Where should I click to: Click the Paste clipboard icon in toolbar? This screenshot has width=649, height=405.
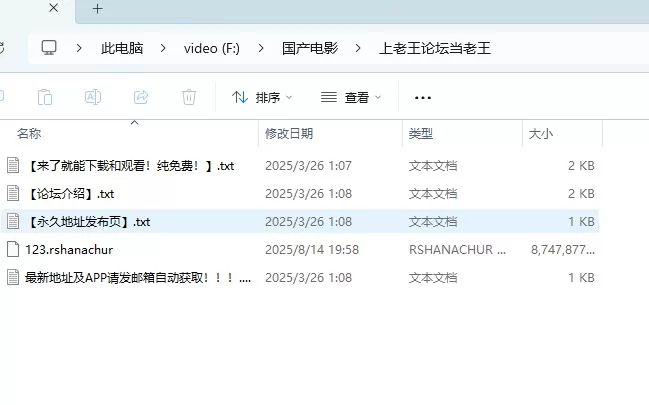[45, 98]
